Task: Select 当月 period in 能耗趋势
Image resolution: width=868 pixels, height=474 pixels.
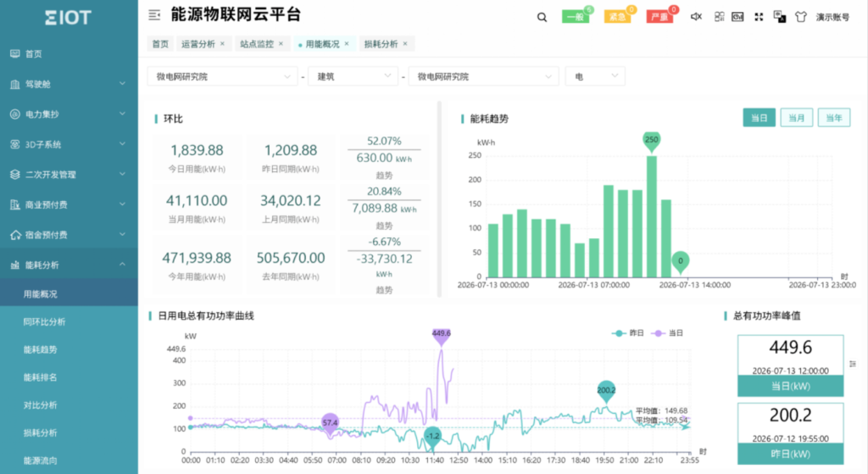Action: click(797, 117)
